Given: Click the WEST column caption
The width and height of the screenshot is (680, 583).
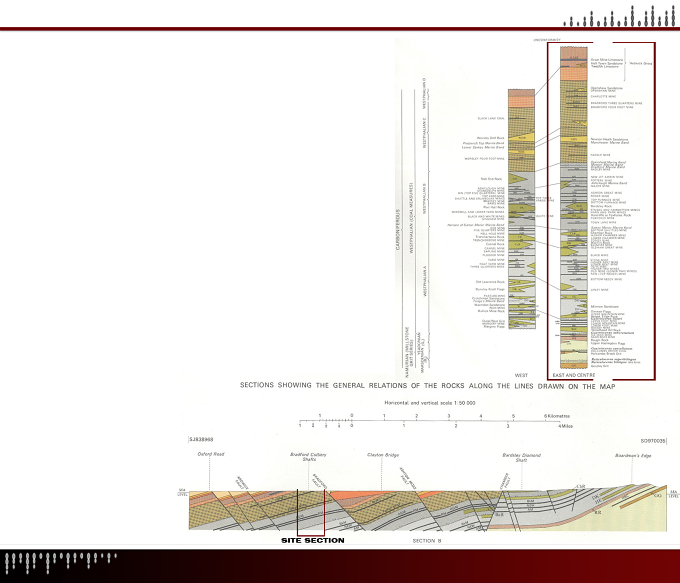Looking at the screenshot, I should point(521,375).
